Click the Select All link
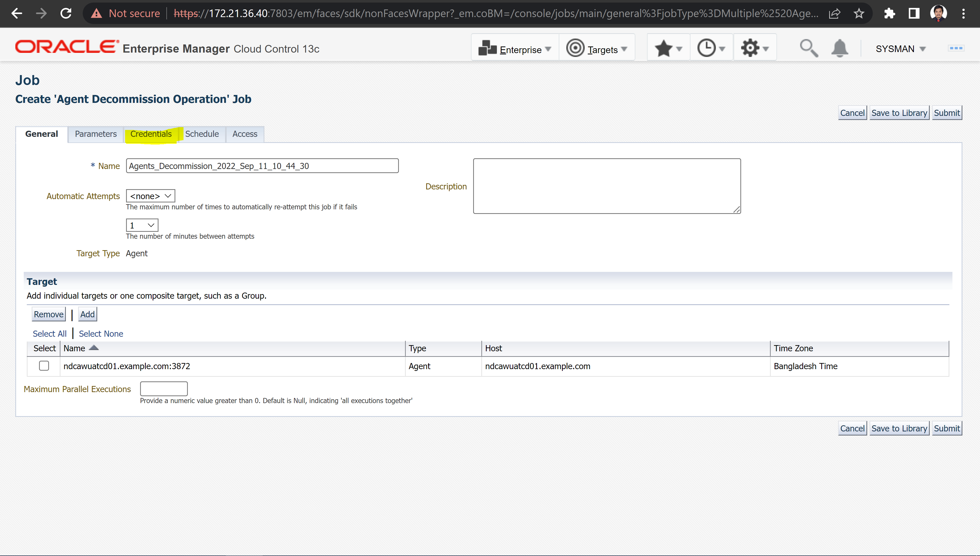Screen dimensions: 980x556 pos(50,334)
